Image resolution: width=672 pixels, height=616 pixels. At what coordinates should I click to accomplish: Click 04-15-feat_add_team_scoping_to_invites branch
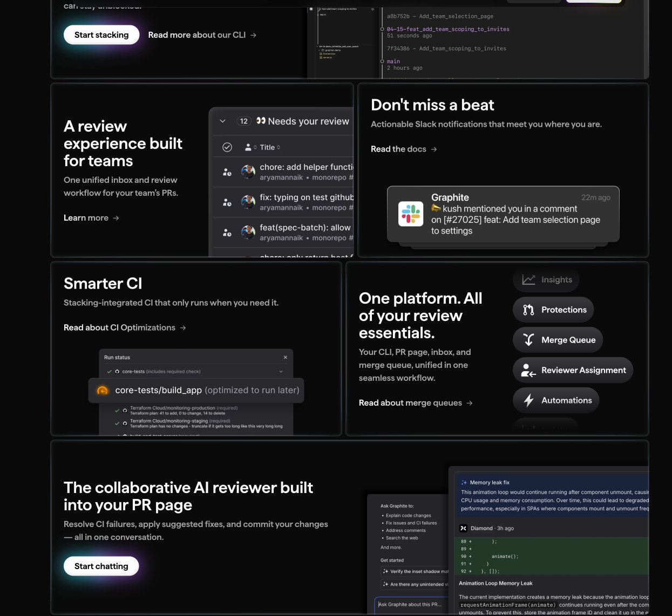[x=448, y=29]
